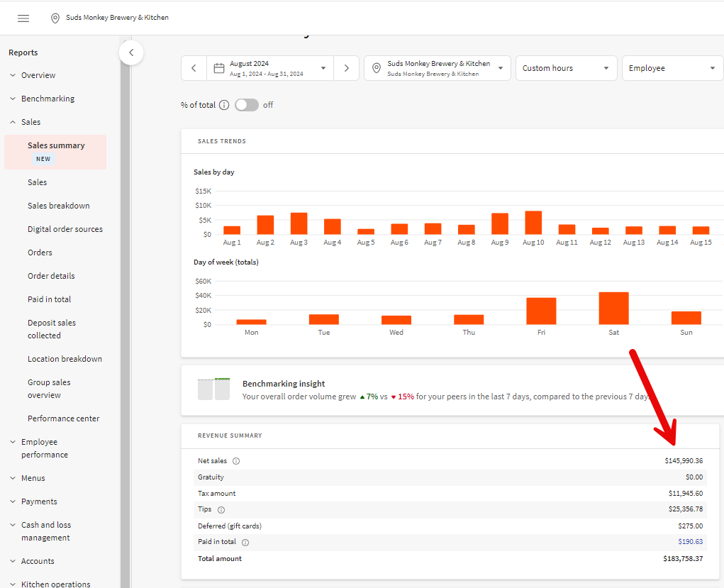Open the August 2024 date range dropdown

270,68
